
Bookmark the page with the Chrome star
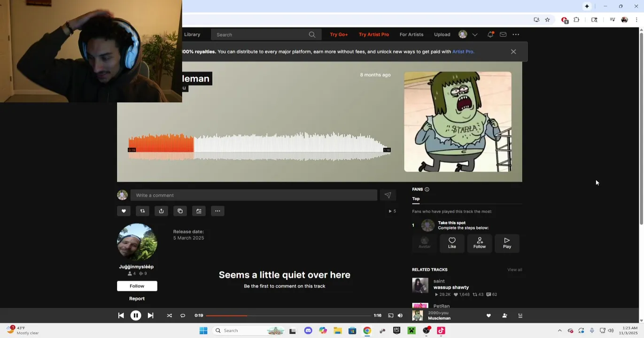pos(547,20)
